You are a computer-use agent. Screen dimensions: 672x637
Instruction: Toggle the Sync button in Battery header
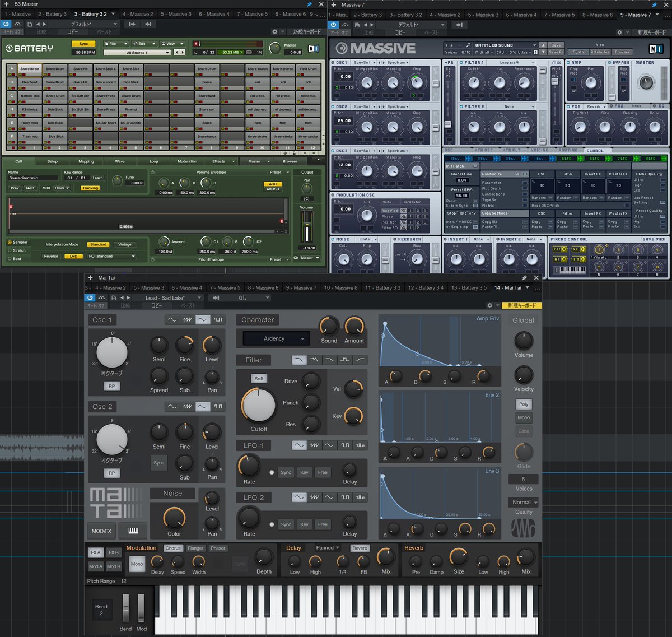pos(83,44)
